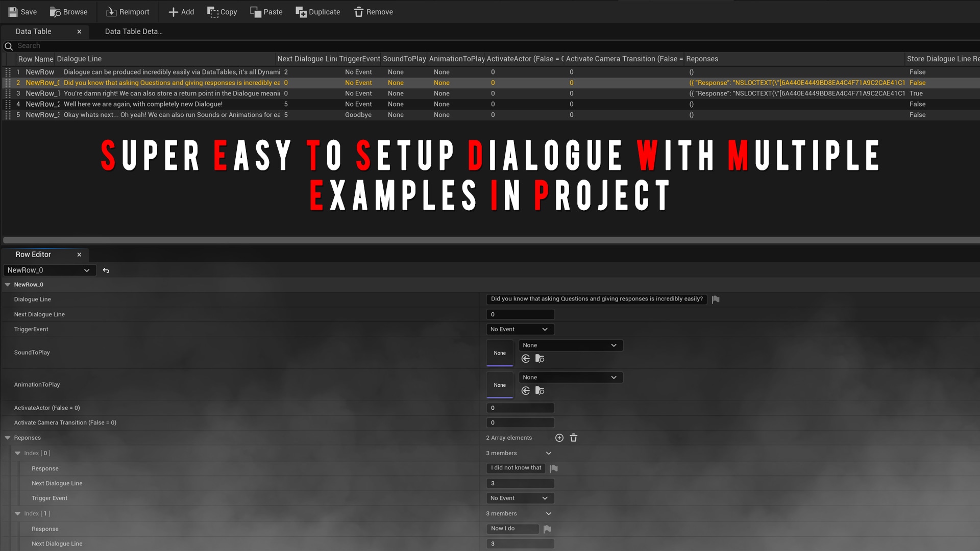
Task: Paste a row into the table
Action: pyautogui.click(x=266, y=12)
